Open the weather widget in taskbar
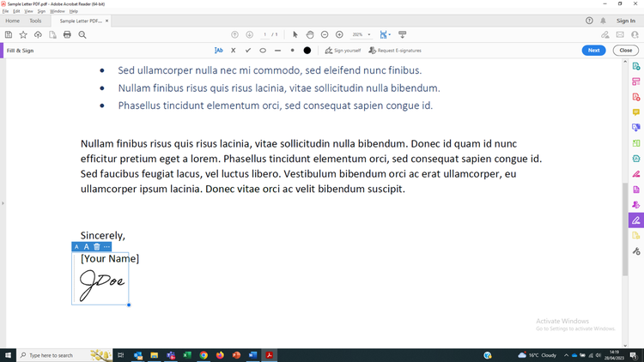644x362 pixels. coord(538,355)
